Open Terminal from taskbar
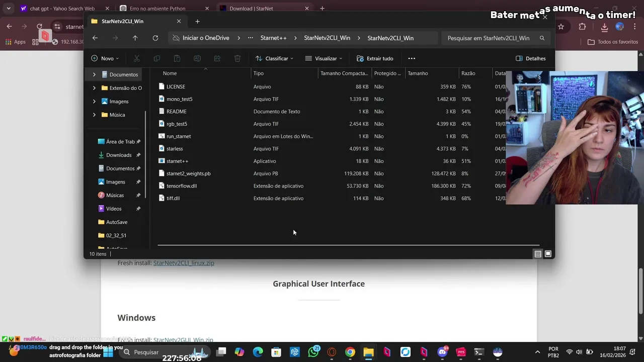The height and width of the screenshot is (362, 644). tap(479, 352)
